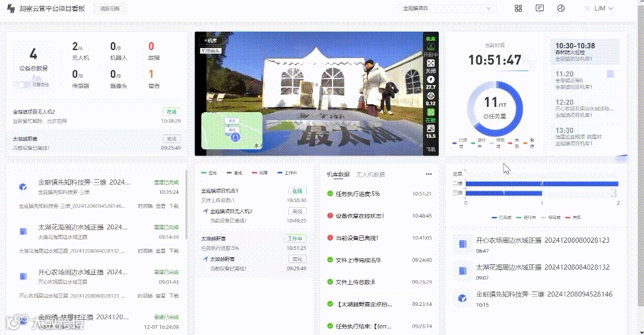Click the 机库 dock cover status icon on video

click(x=430, y=46)
